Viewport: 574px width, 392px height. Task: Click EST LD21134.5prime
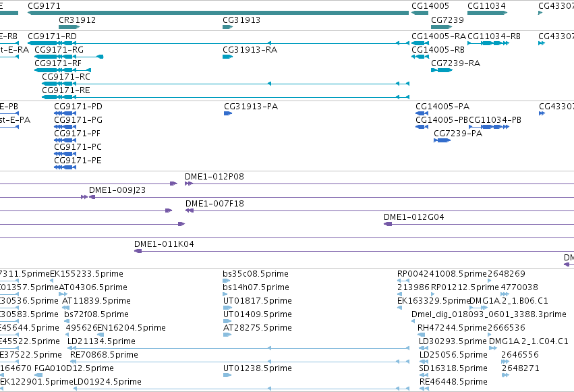[238, 348]
